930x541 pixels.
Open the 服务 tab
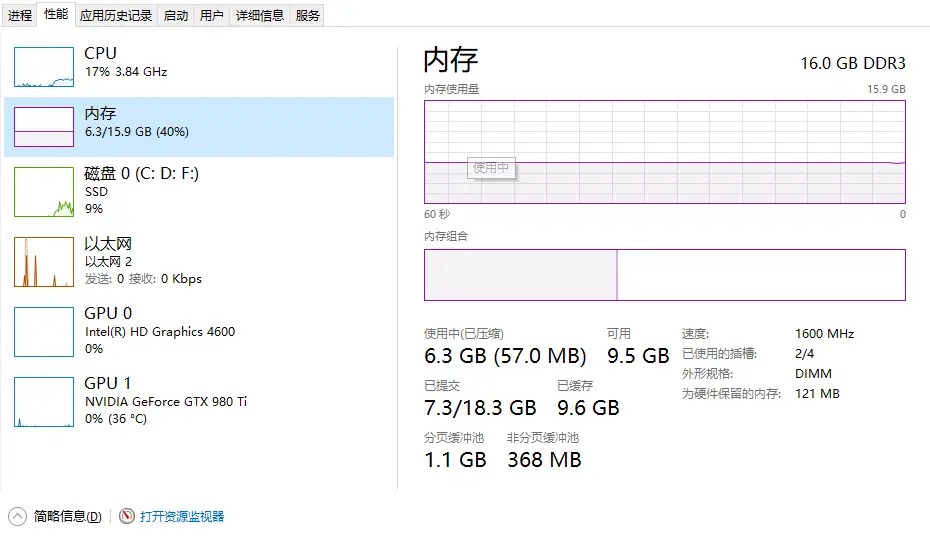(x=308, y=15)
